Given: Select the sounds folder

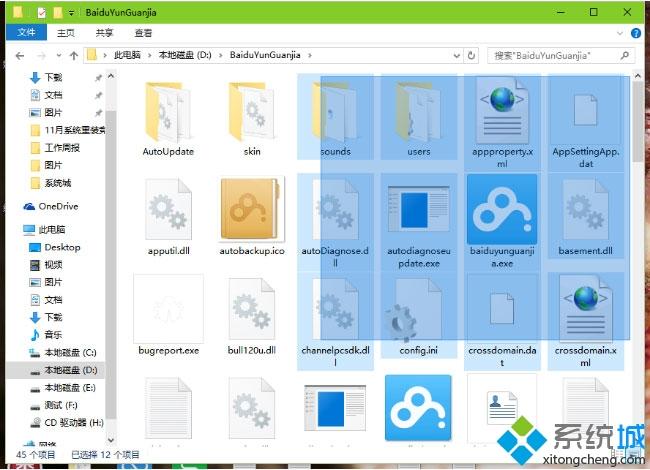Looking at the screenshot, I should (x=335, y=117).
